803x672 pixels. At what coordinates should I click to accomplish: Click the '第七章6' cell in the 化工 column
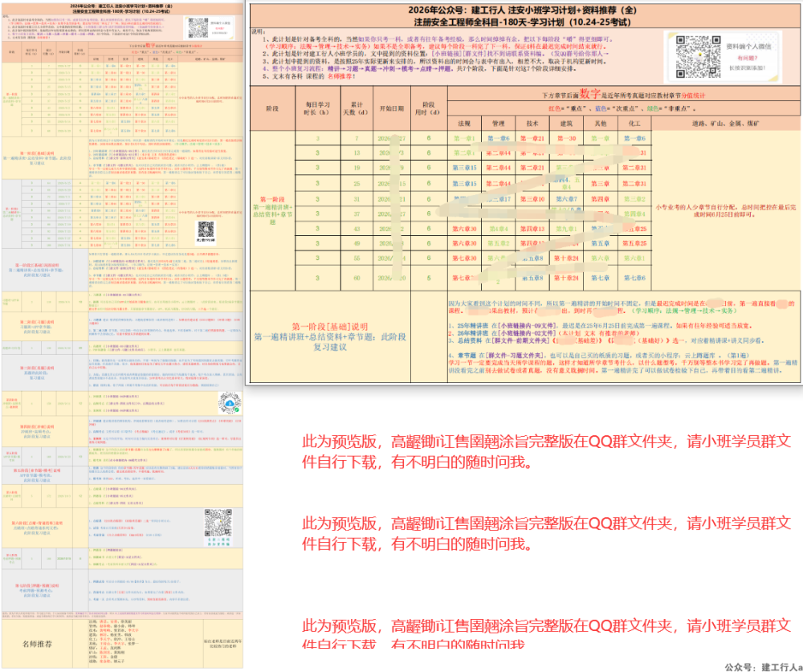point(634,278)
